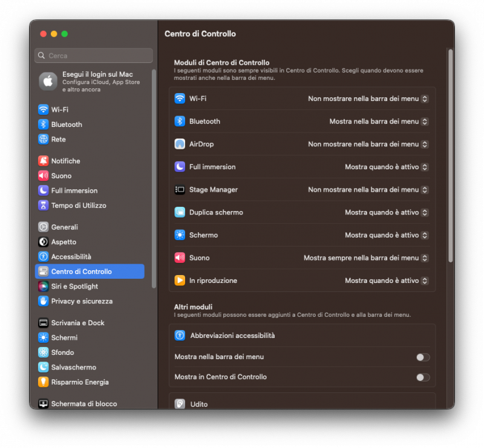Viewport: 484px width, 448px height.
Task: Click the Salvaschermo icon
Action: tap(43, 367)
